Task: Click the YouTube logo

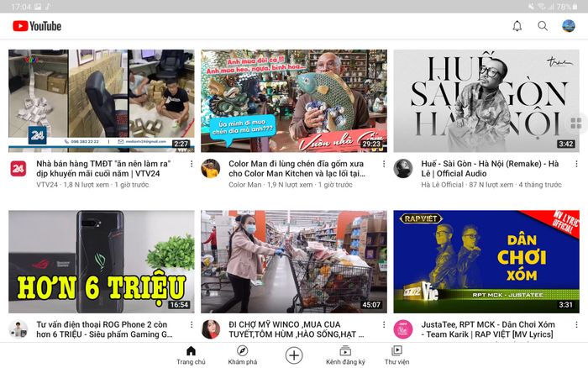Action: pyautogui.click(x=37, y=26)
